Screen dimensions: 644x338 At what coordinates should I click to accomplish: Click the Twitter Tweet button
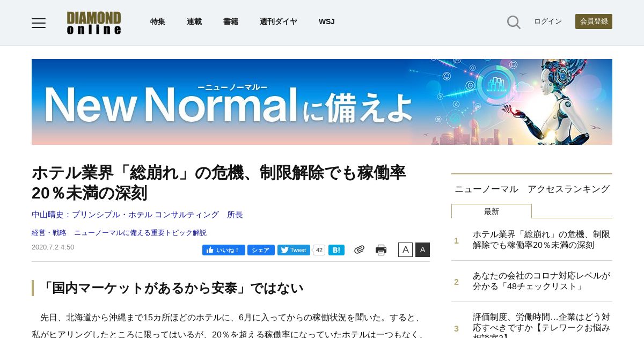[x=294, y=250]
